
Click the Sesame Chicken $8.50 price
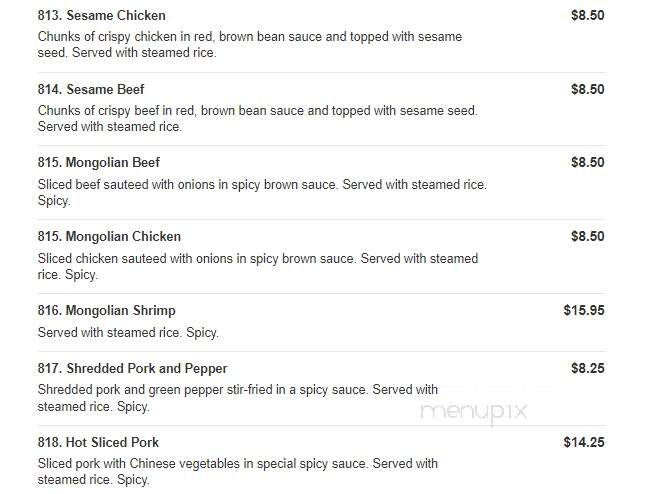pos(588,15)
